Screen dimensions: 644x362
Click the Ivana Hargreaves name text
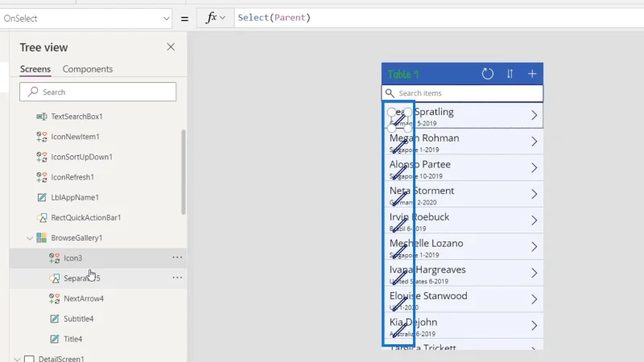pos(427,269)
